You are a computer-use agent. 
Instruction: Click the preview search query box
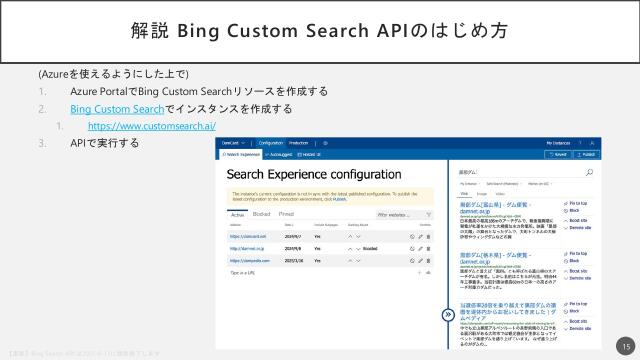pyautogui.click(x=520, y=172)
